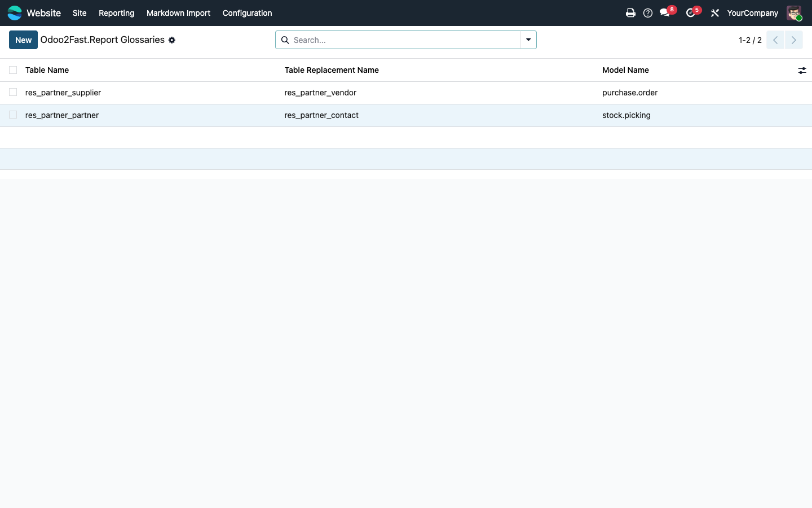The height and width of the screenshot is (508, 812).
Task: Open the Configuration menu
Action: coord(247,13)
